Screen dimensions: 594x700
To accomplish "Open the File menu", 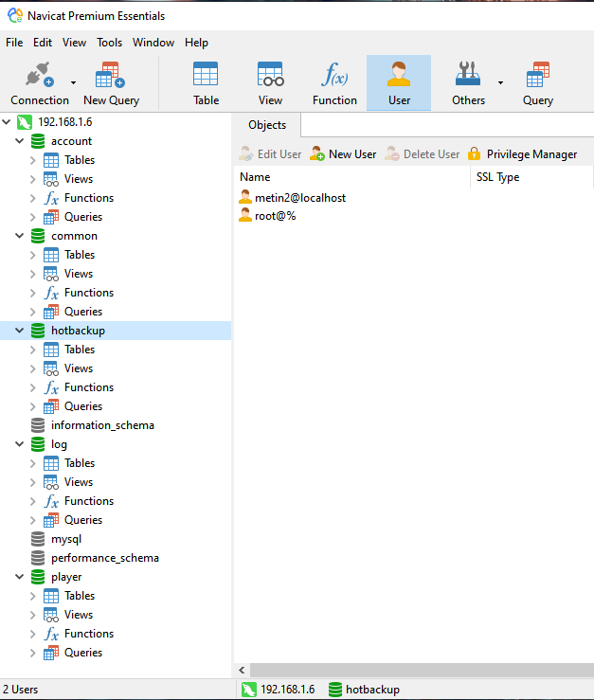I will point(14,43).
